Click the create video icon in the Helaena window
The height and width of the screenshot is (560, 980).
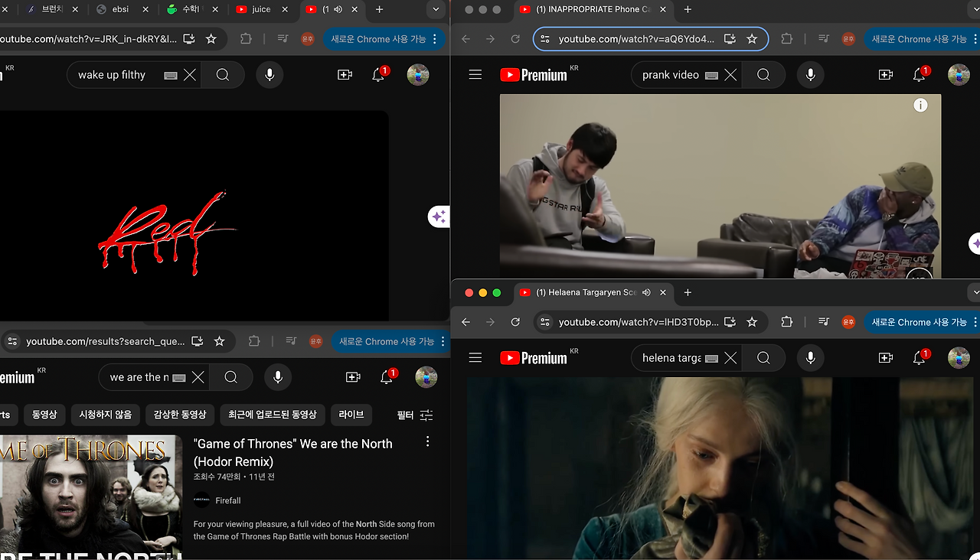(x=886, y=358)
